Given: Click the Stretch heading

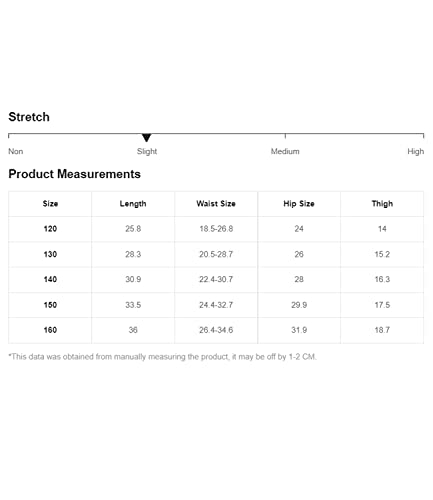Looking at the screenshot, I should [x=29, y=117].
